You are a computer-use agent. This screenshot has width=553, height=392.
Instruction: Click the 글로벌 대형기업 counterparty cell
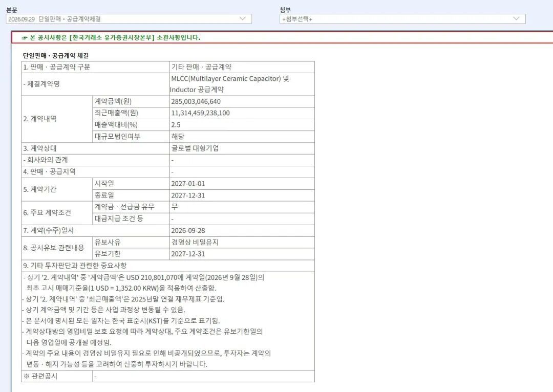[242, 148]
